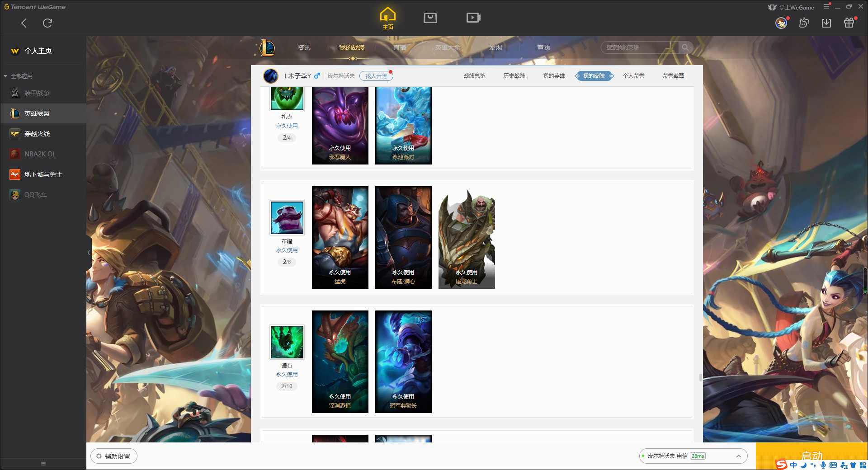The width and height of the screenshot is (868, 470).
Task: Click the Sogou input method S icon
Action: (x=781, y=465)
